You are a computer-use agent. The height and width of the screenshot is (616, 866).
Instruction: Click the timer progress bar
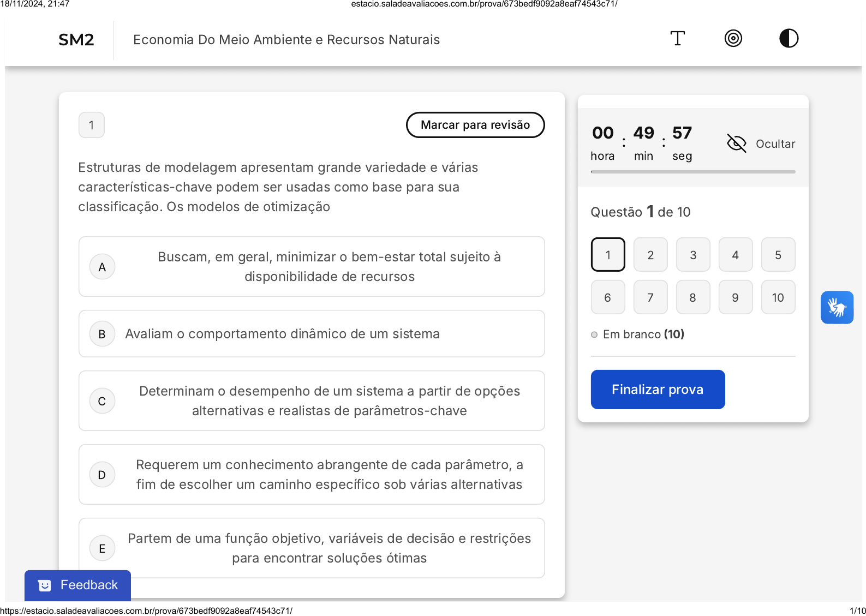click(692, 172)
